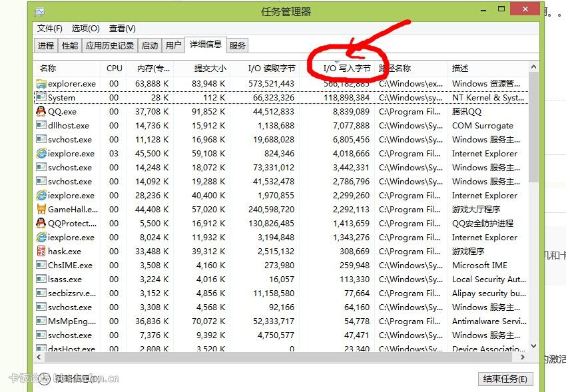
Task: Click vertical scrollbar down arrow
Action: coord(534,346)
